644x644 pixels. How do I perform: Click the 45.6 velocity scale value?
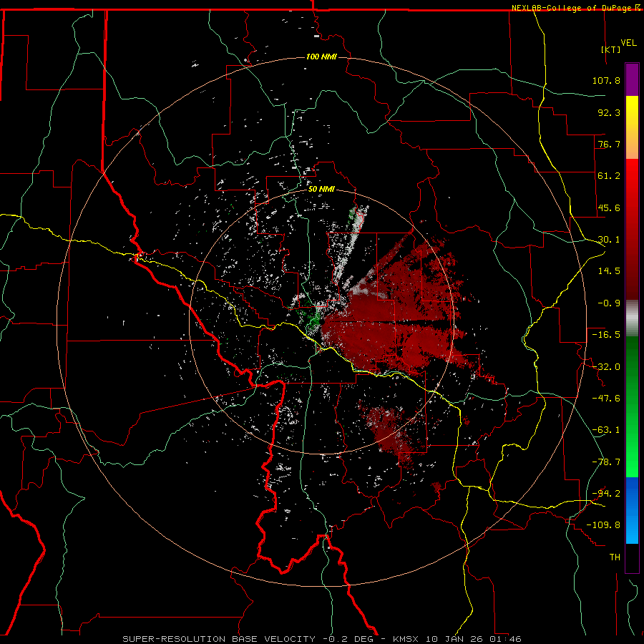point(609,208)
